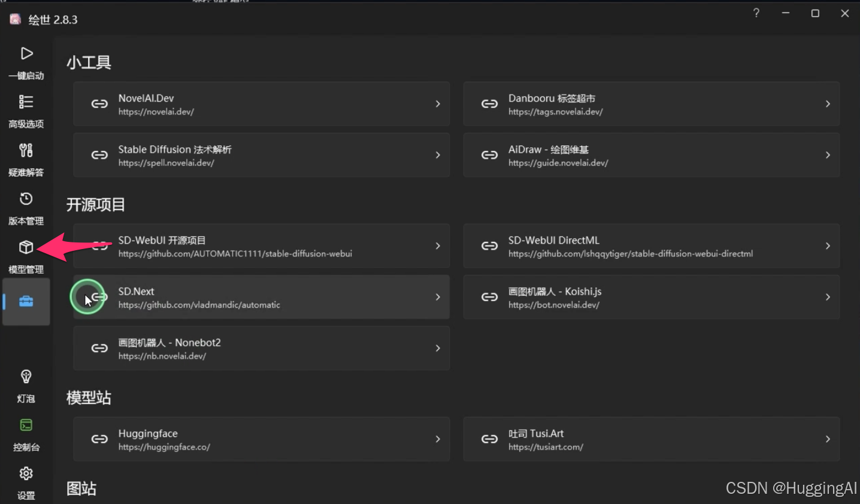
Task: Click lshqqytiger stable-diffusion-webui-directml URL text
Action: [x=631, y=254]
